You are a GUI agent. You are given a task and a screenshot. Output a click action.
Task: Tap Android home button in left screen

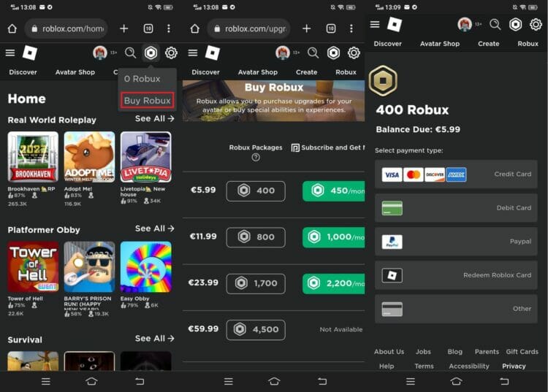click(91, 381)
